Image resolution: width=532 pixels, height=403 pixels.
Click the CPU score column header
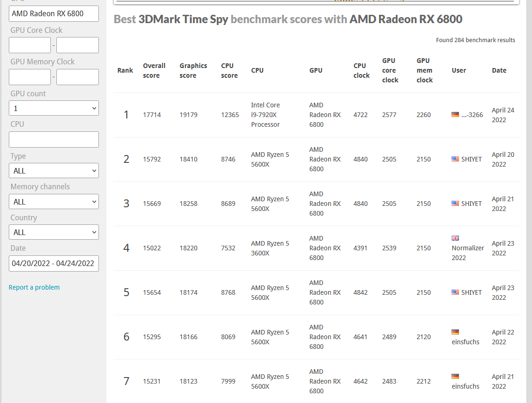(x=229, y=70)
